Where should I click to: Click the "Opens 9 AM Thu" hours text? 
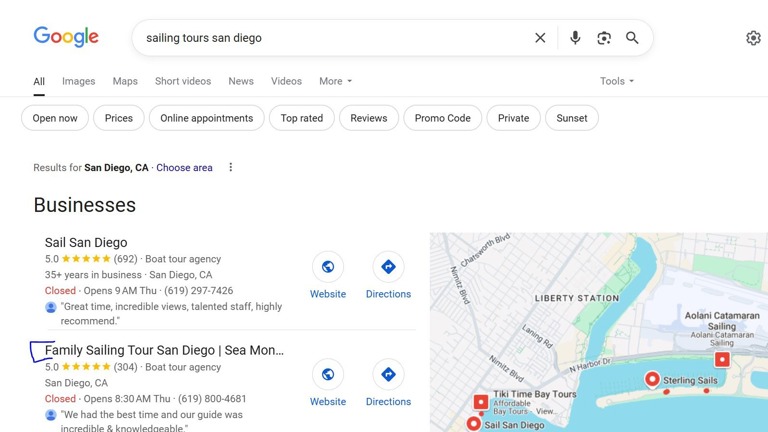120,290
